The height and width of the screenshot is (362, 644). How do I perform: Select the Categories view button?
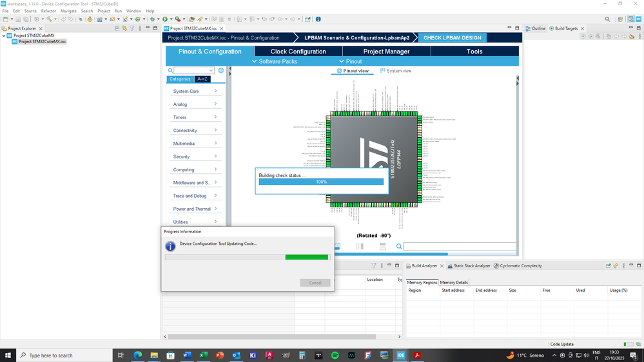(x=180, y=79)
